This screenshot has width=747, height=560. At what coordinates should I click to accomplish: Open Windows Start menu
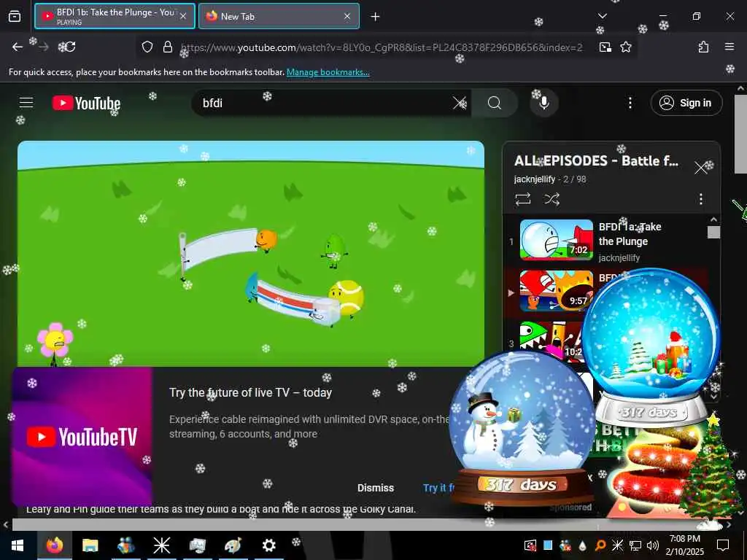coord(18,545)
